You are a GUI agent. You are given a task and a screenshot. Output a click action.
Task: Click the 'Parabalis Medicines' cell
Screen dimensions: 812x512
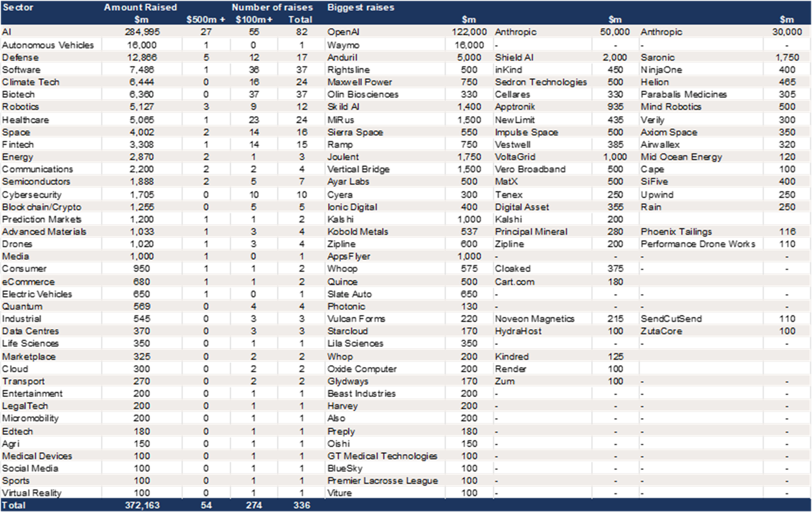(684, 94)
